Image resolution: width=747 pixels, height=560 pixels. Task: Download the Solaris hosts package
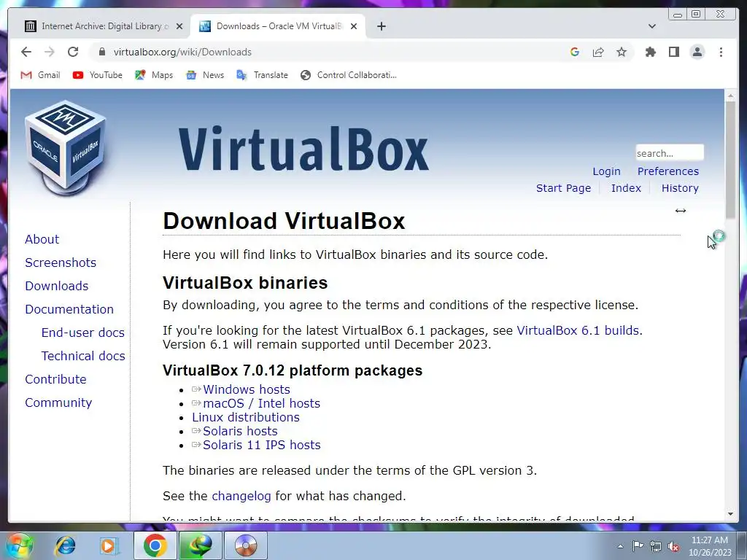coord(240,431)
